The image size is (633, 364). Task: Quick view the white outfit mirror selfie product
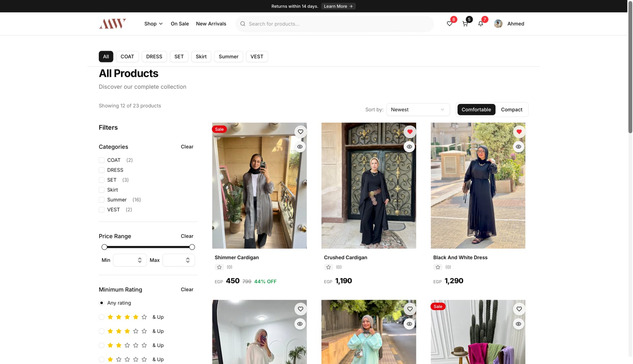pos(300,324)
